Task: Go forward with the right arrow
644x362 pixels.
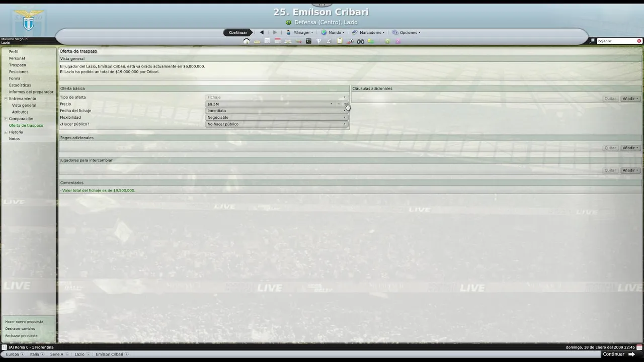Action: click(275, 32)
